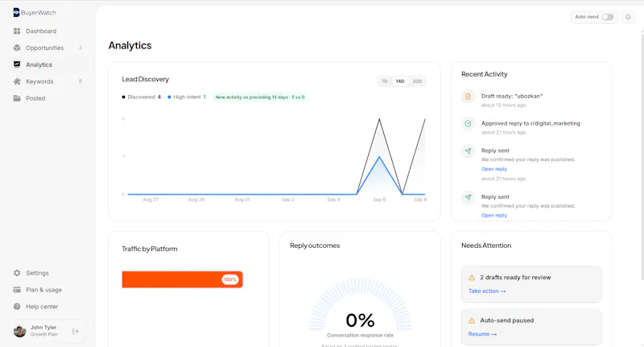Click the Analytics chart icon in sidebar
The height and width of the screenshot is (347, 644).
click(x=17, y=64)
